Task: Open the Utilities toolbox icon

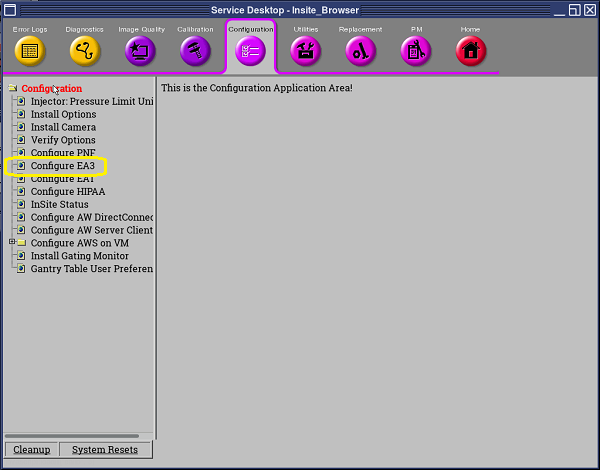Action: 305,51
